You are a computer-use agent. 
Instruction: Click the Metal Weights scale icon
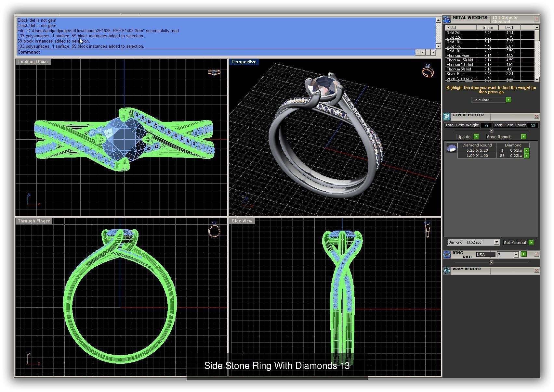tap(447, 19)
